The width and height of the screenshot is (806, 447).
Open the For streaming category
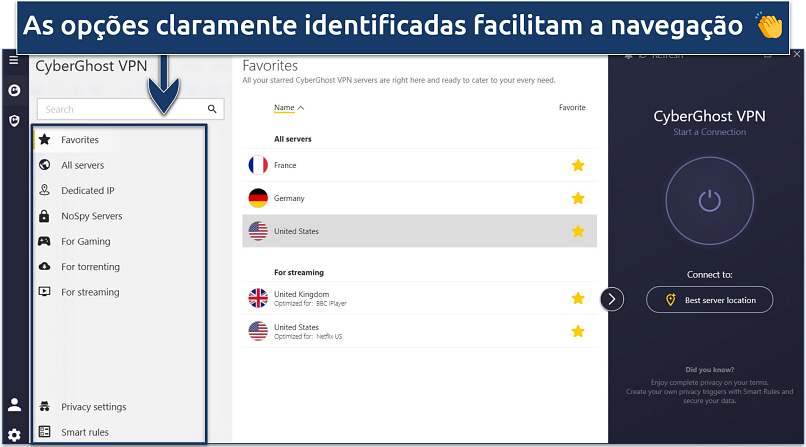[90, 292]
